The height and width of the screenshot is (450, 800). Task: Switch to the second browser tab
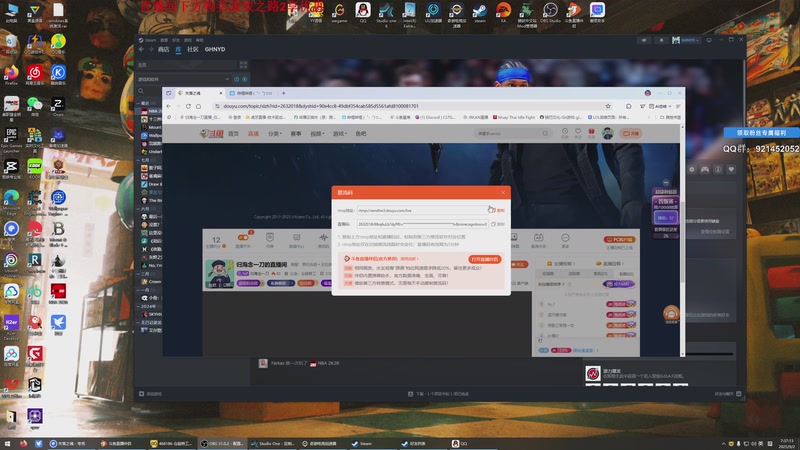pos(253,93)
